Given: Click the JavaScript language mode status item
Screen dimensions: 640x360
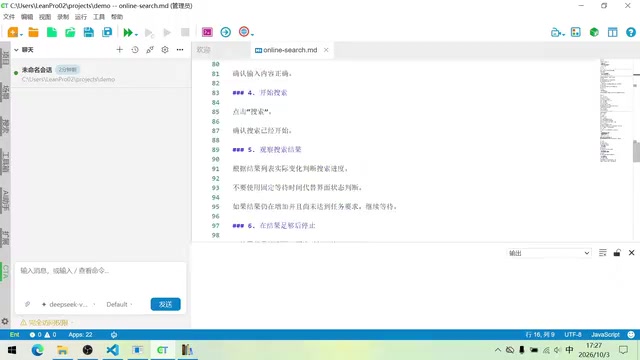Looking at the screenshot, I should tap(605, 335).
